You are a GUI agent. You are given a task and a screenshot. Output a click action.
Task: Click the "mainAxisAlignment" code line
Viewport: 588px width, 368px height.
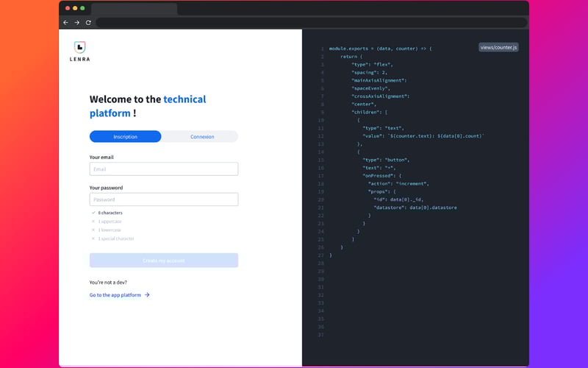(x=379, y=80)
